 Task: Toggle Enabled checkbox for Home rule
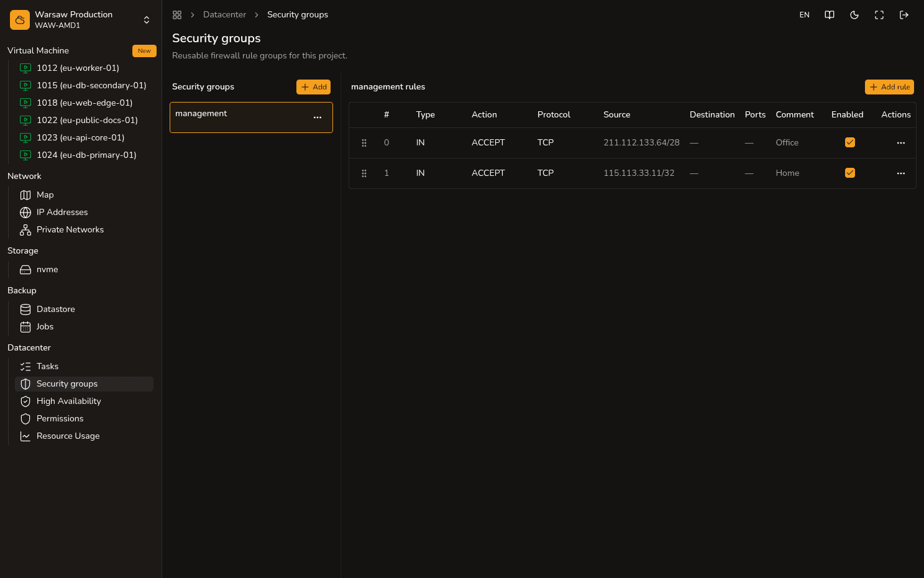(850, 173)
